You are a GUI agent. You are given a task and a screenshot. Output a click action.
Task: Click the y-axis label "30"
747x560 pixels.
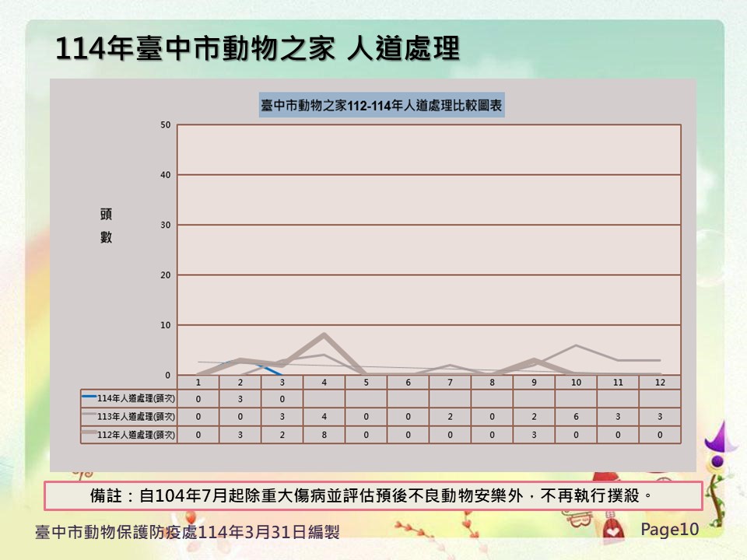[165, 225]
